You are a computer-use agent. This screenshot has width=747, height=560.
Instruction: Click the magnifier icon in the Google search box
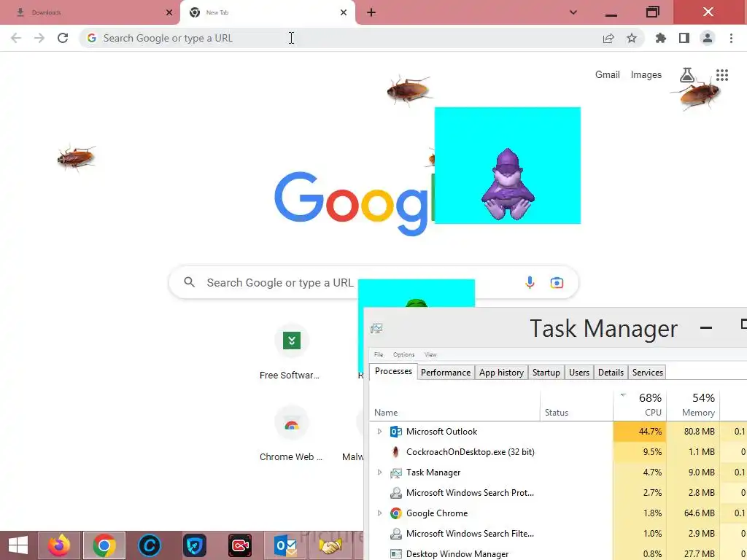(x=190, y=282)
